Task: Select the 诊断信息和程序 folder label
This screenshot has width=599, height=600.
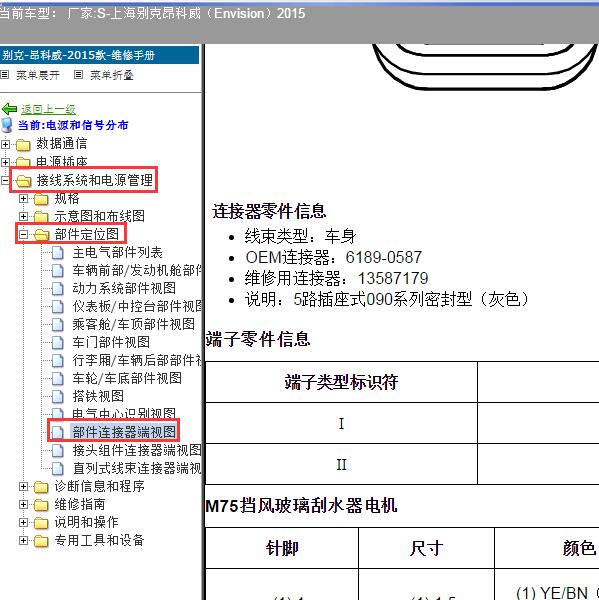Action: coord(99,486)
